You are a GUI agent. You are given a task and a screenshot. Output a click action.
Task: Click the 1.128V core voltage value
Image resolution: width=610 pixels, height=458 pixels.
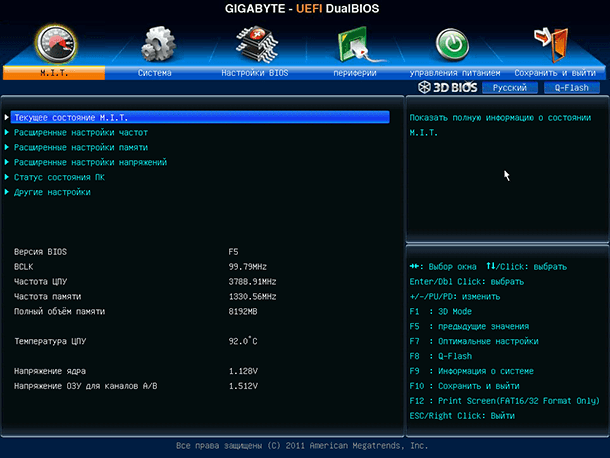pyautogui.click(x=243, y=371)
